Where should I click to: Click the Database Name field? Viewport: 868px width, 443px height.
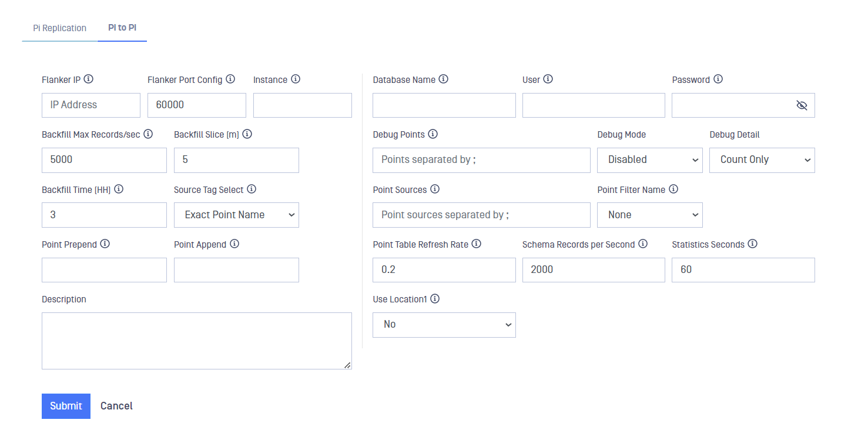tap(444, 105)
